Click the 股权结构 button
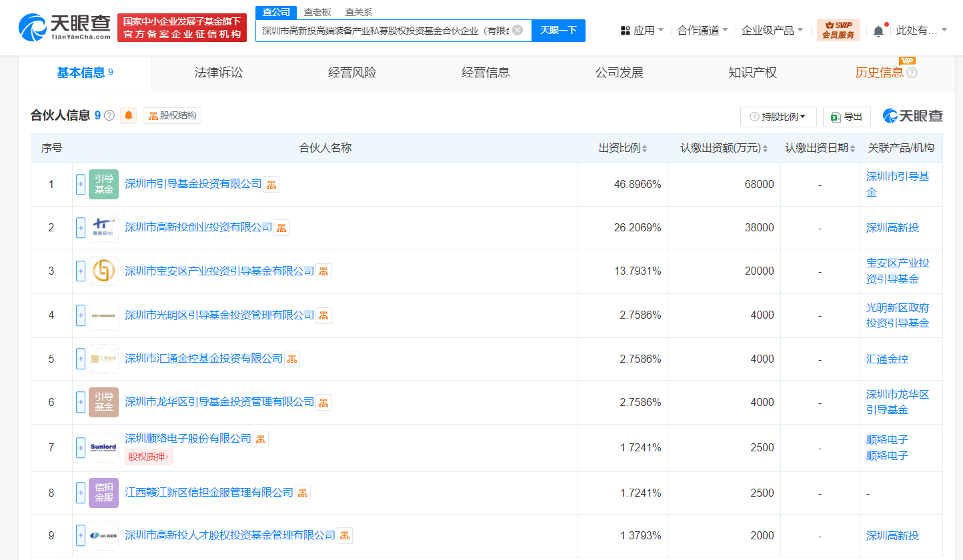 click(172, 116)
